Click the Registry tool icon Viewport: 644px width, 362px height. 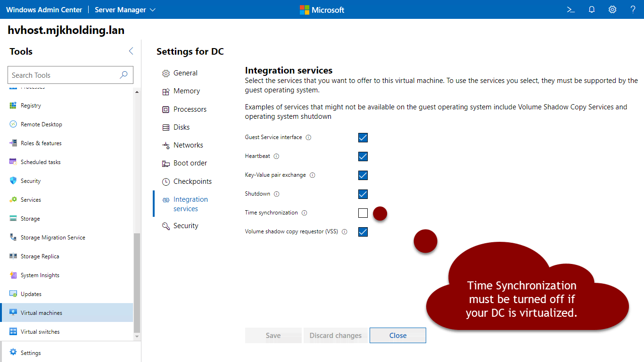[x=13, y=106]
